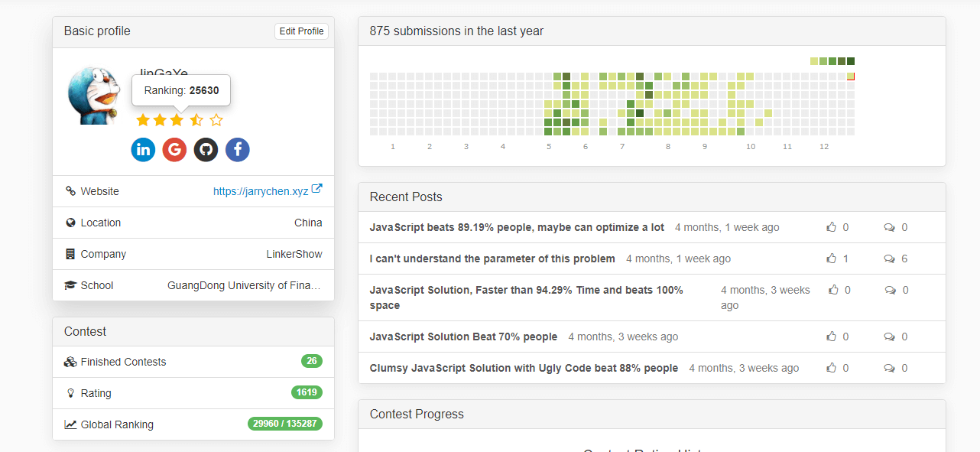Open the GitHub profile icon
The width and height of the screenshot is (980, 452).
point(206,149)
